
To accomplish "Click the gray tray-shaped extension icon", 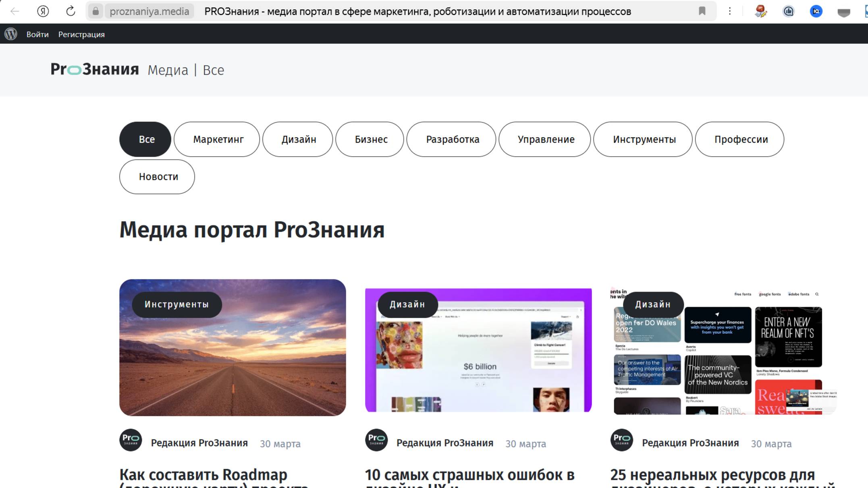I will coord(843,12).
